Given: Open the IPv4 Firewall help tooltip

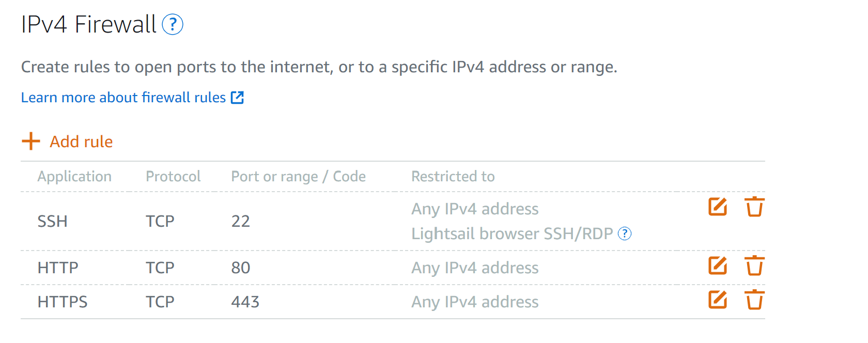Looking at the screenshot, I should pos(174,24).
